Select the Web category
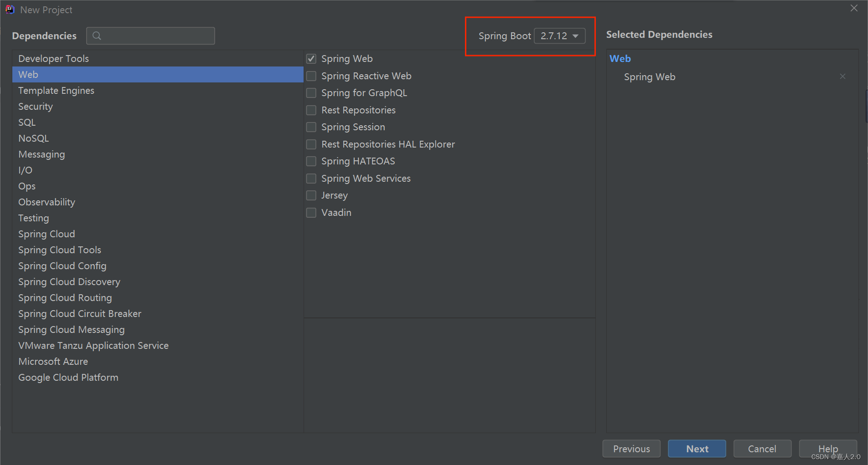The height and width of the screenshot is (465, 868). tap(158, 74)
